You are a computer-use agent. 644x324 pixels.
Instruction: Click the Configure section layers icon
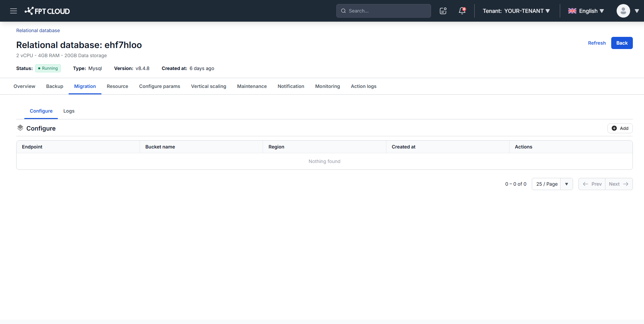coord(20,128)
